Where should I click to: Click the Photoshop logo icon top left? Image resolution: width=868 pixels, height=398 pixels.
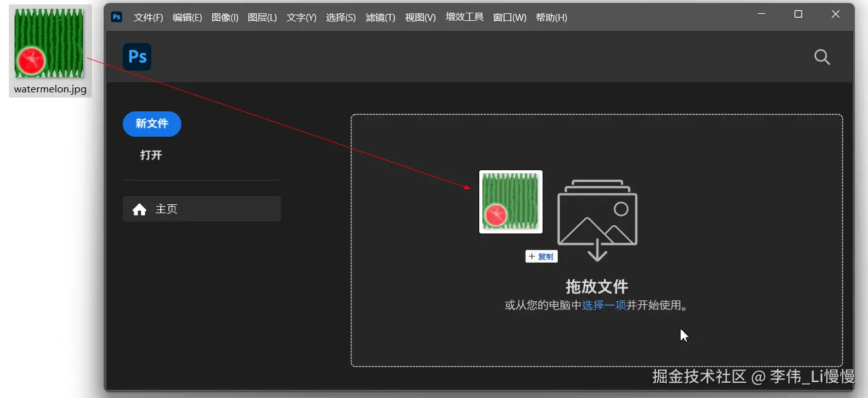pos(137,56)
